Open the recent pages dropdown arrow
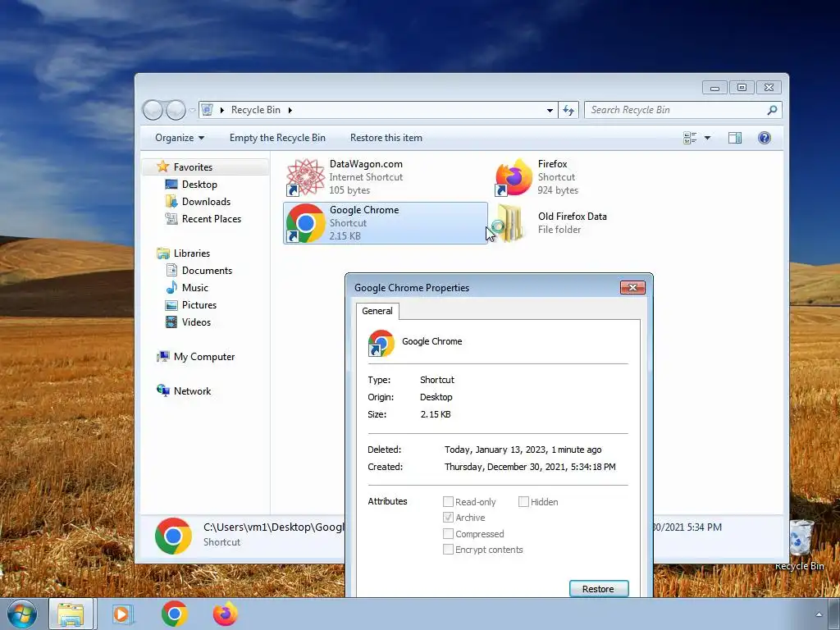Image resolution: width=840 pixels, height=630 pixels. click(x=192, y=111)
